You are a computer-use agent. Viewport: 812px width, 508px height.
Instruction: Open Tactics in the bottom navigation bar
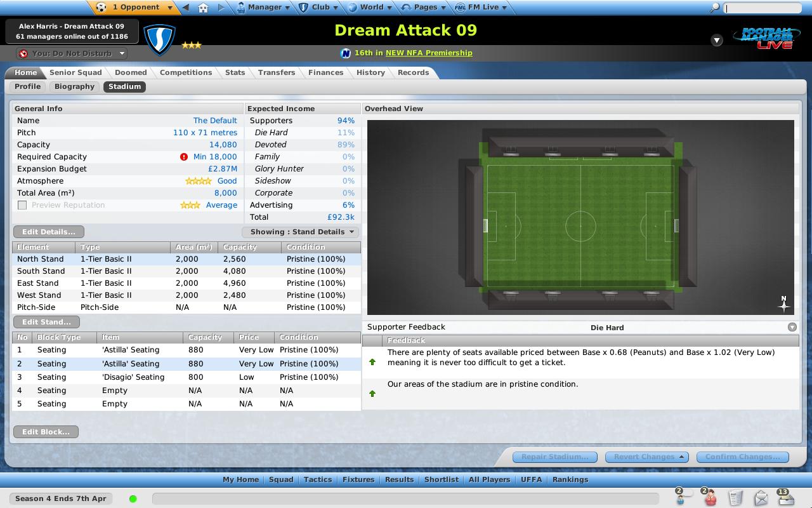(x=318, y=479)
